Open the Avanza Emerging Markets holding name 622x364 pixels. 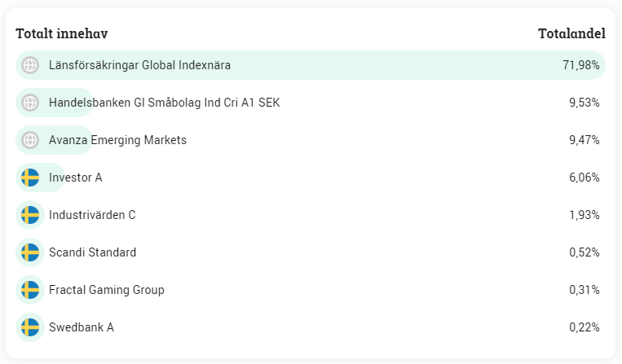pyautogui.click(x=117, y=140)
